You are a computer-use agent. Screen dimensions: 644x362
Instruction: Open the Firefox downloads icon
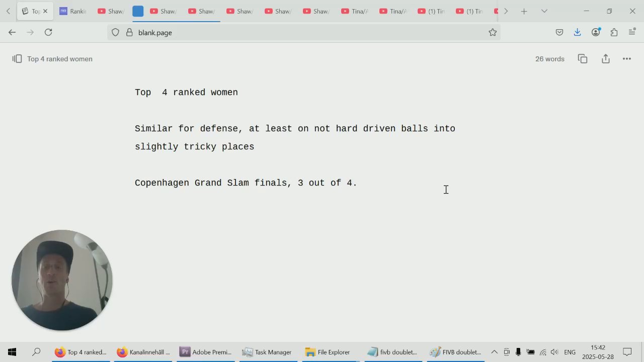tap(577, 32)
